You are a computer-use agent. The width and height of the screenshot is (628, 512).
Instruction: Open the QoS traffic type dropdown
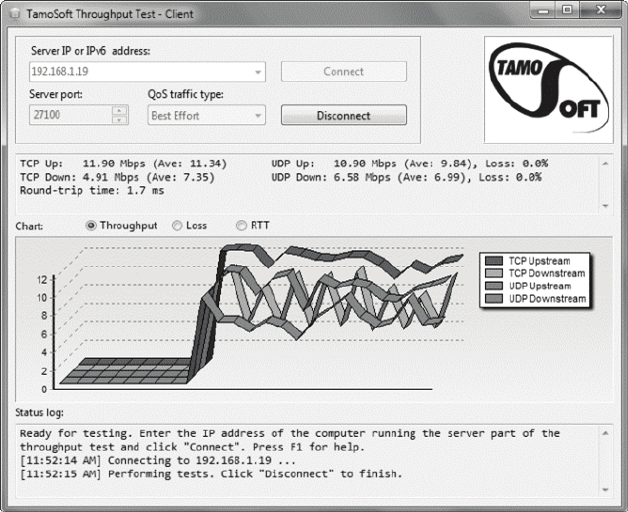point(206,115)
